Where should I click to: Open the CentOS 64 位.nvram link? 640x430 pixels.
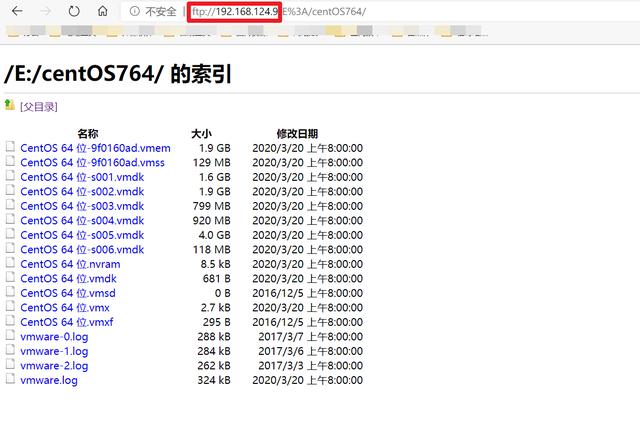70,264
